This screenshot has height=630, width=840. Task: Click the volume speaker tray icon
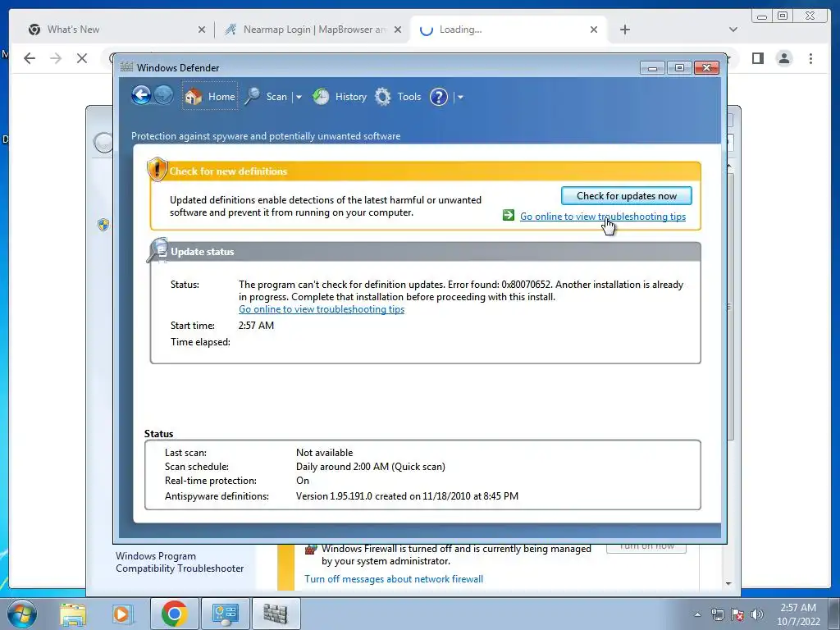757,614
